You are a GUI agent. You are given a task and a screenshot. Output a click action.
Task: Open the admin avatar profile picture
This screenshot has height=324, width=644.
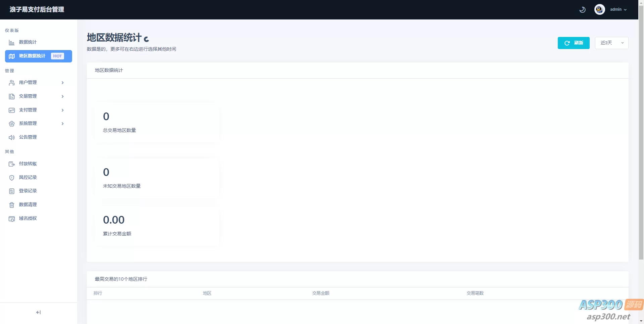(x=599, y=9)
